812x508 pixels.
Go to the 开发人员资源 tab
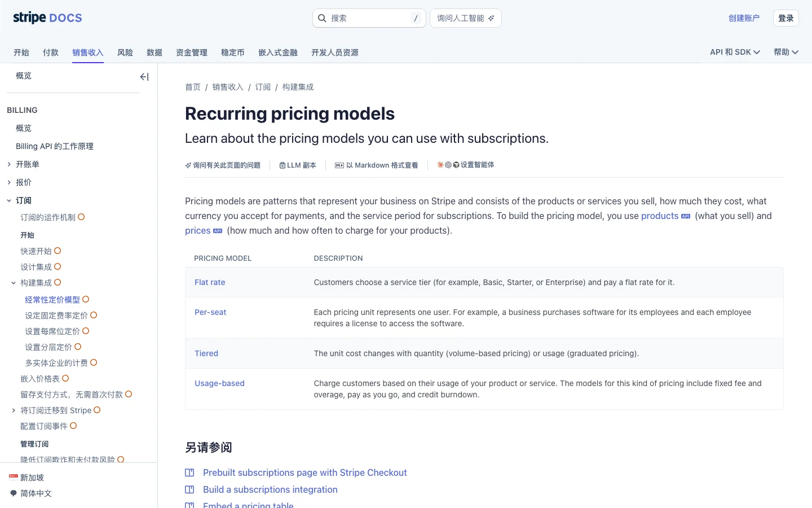(335, 52)
